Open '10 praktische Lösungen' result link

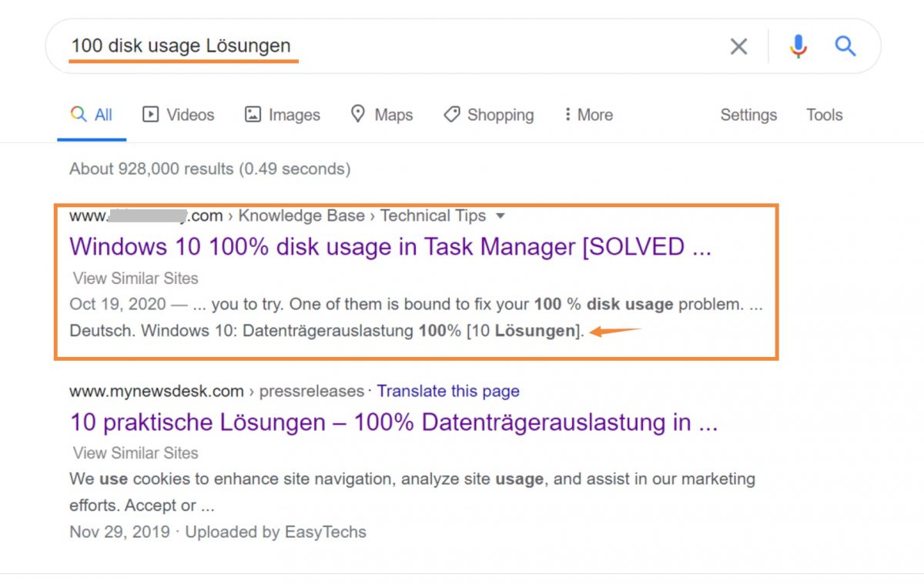pyautogui.click(x=393, y=422)
